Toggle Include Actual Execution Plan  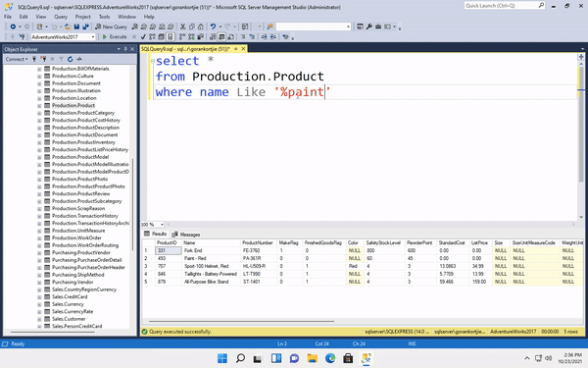(x=182, y=37)
